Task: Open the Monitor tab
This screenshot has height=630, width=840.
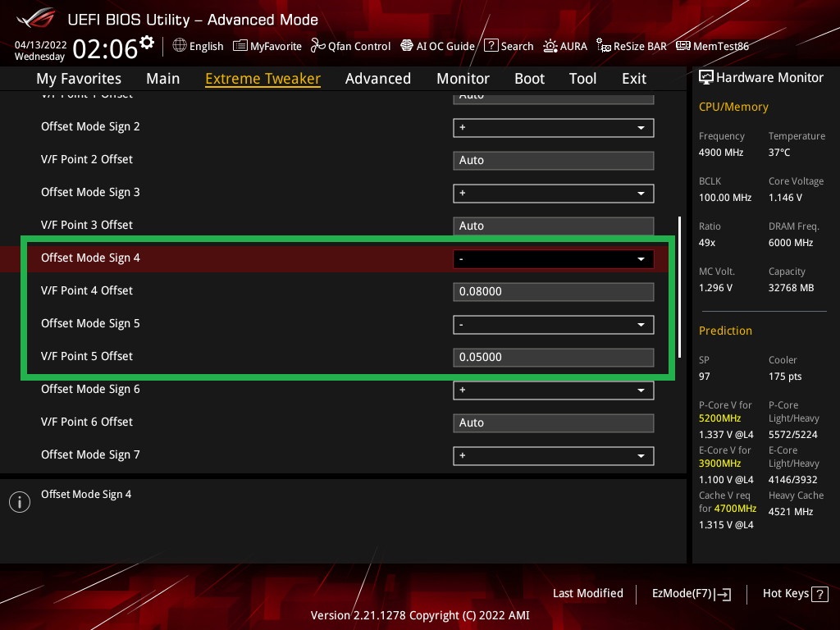Action: pos(463,79)
